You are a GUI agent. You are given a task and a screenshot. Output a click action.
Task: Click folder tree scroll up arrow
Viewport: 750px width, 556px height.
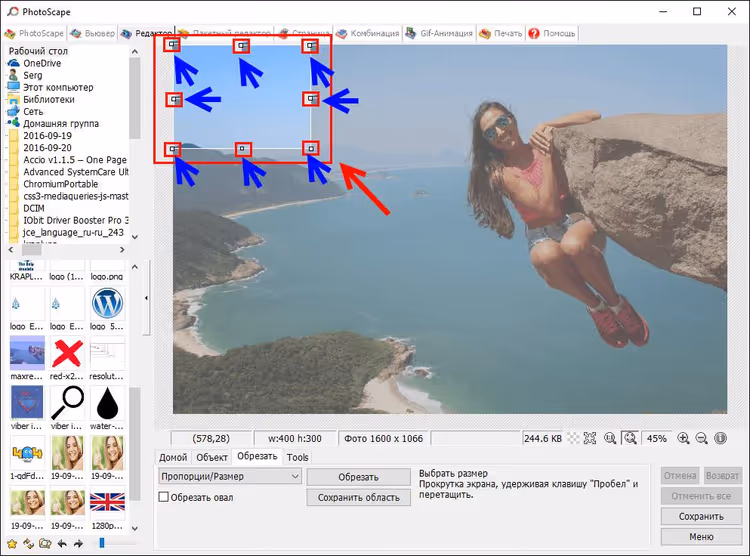point(135,52)
